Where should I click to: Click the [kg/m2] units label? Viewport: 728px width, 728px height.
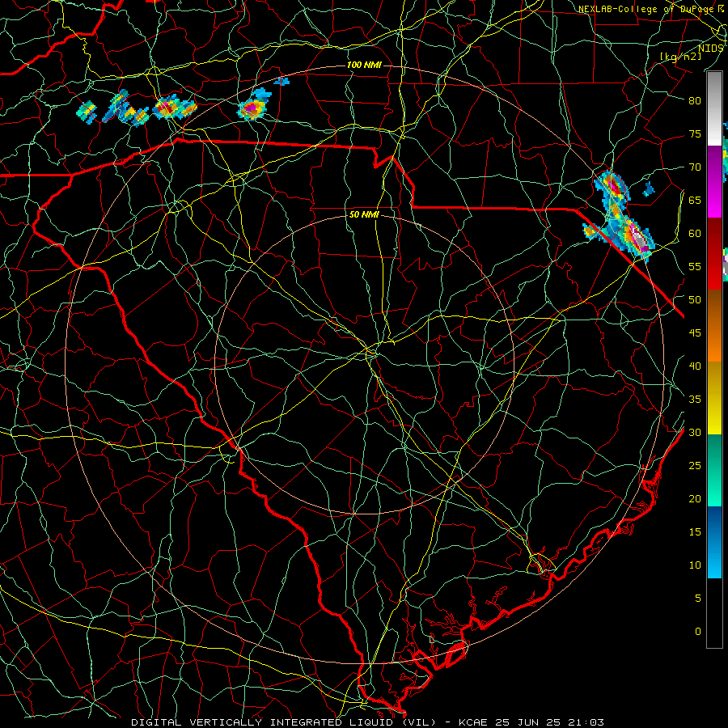click(x=680, y=57)
